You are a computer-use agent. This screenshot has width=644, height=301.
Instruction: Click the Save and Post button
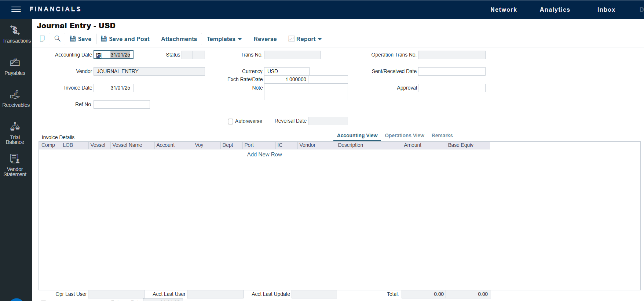point(125,39)
